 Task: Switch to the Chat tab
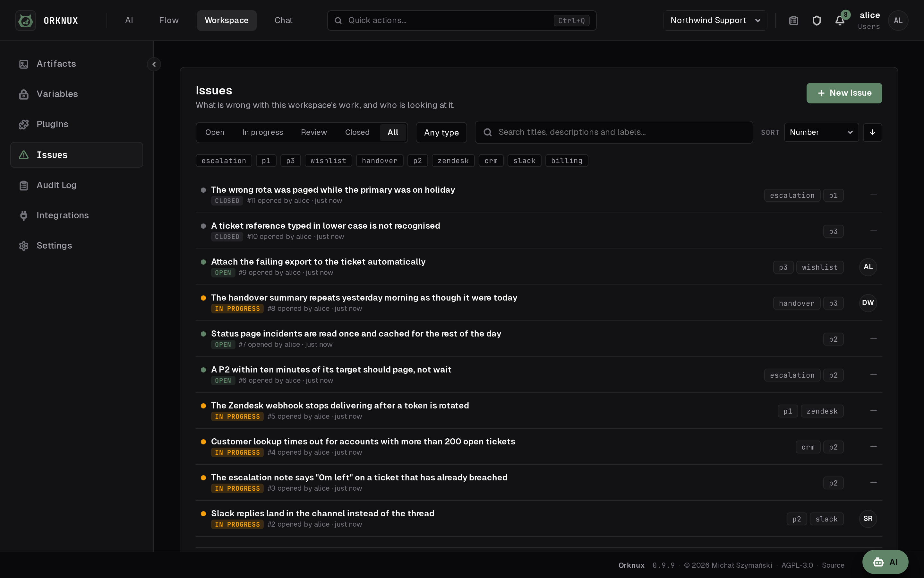tap(283, 20)
